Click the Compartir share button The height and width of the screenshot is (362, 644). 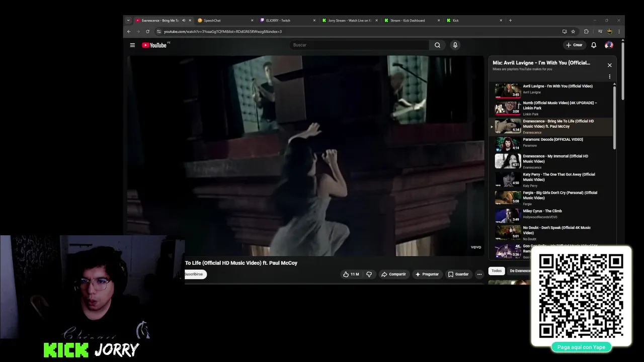pyautogui.click(x=393, y=274)
